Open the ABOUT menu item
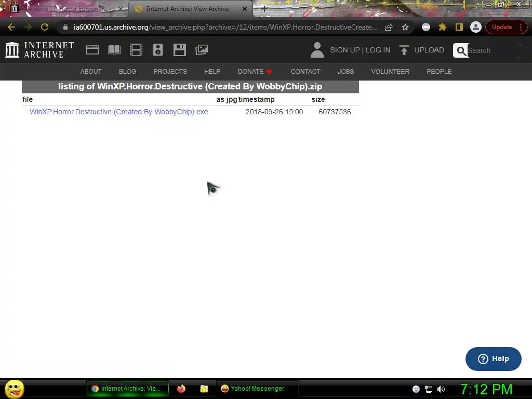Viewport: 532px width, 399px height. pos(91,72)
